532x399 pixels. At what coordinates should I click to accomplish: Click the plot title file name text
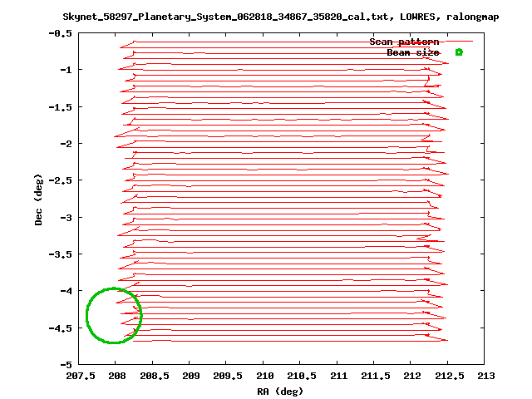pos(225,17)
